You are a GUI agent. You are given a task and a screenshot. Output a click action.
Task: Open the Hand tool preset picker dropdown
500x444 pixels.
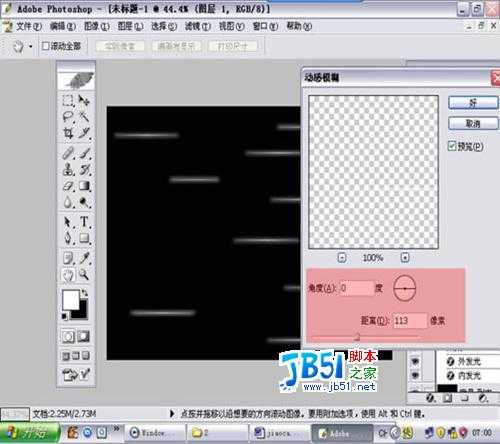coord(31,46)
